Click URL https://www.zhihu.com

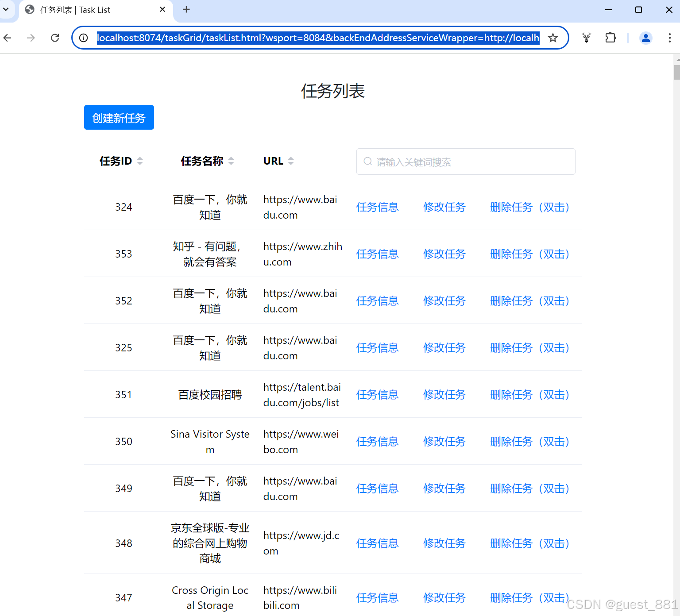point(303,254)
